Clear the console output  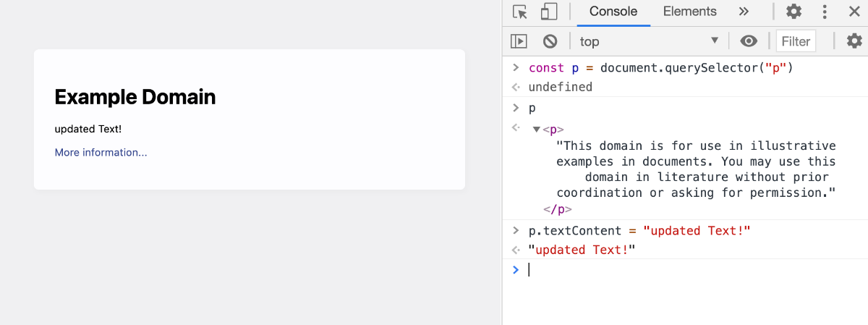tap(550, 41)
